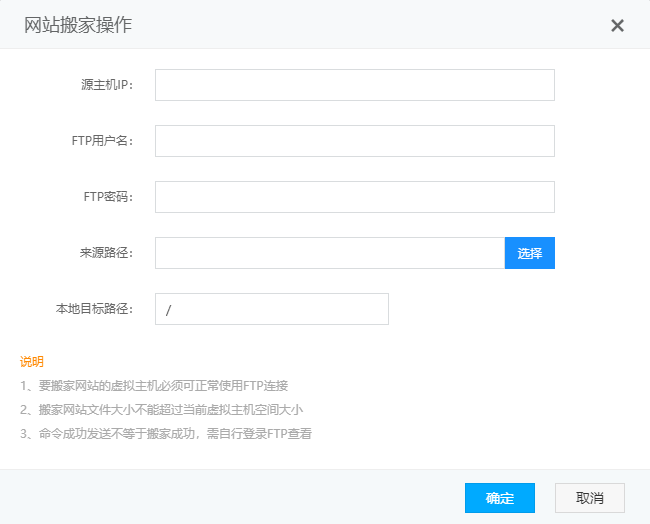Click note 1 about FTP连接 requirement

click(x=153, y=385)
